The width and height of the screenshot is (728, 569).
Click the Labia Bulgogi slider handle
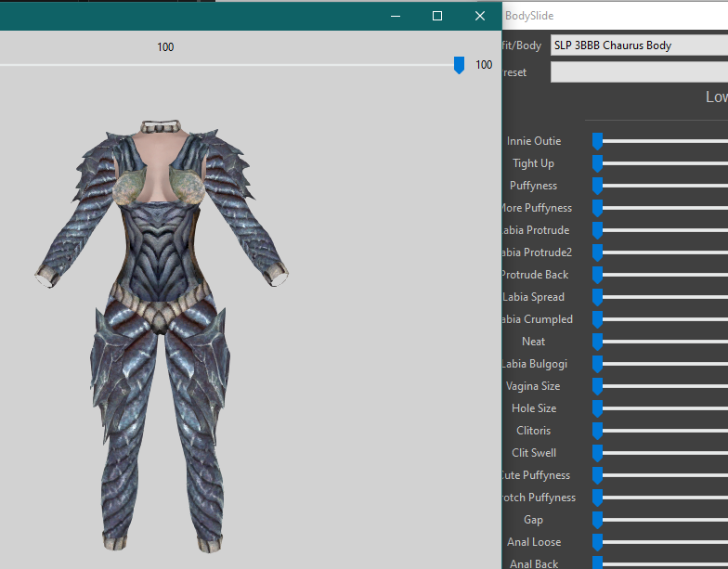(x=598, y=364)
